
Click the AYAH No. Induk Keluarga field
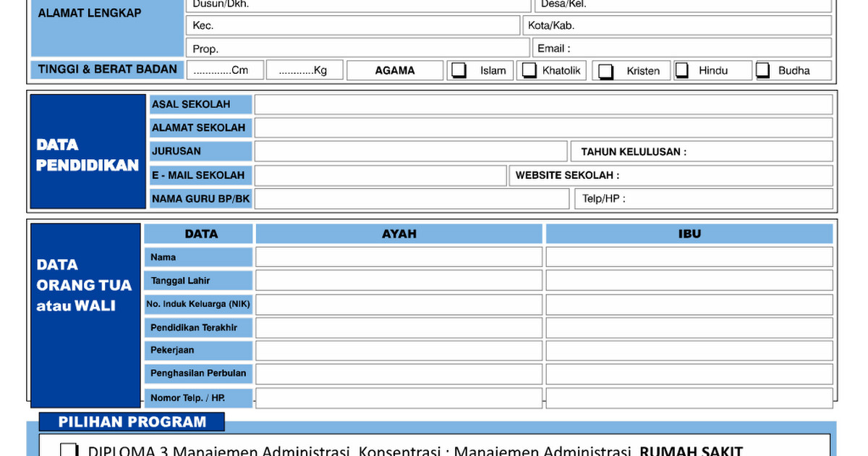click(399, 304)
